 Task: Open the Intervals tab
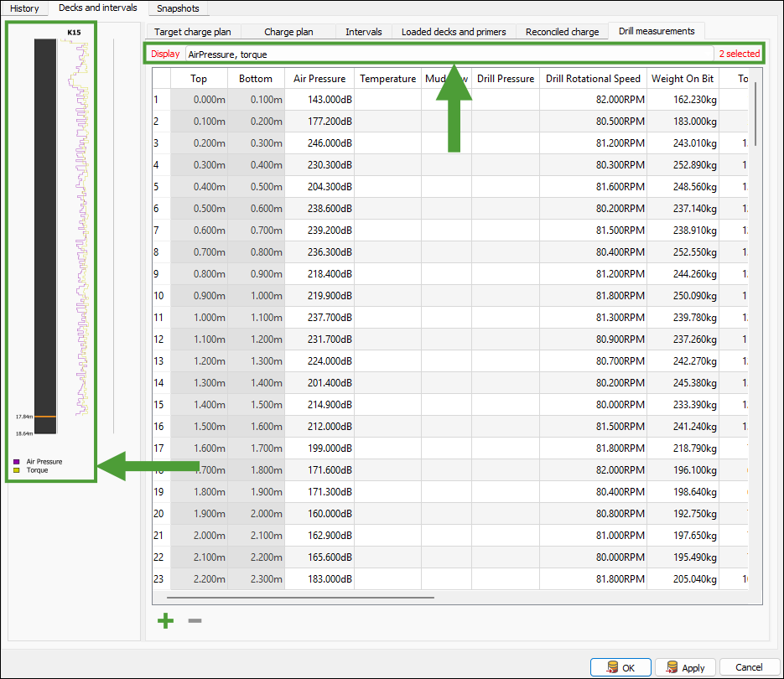tap(364, 32)
